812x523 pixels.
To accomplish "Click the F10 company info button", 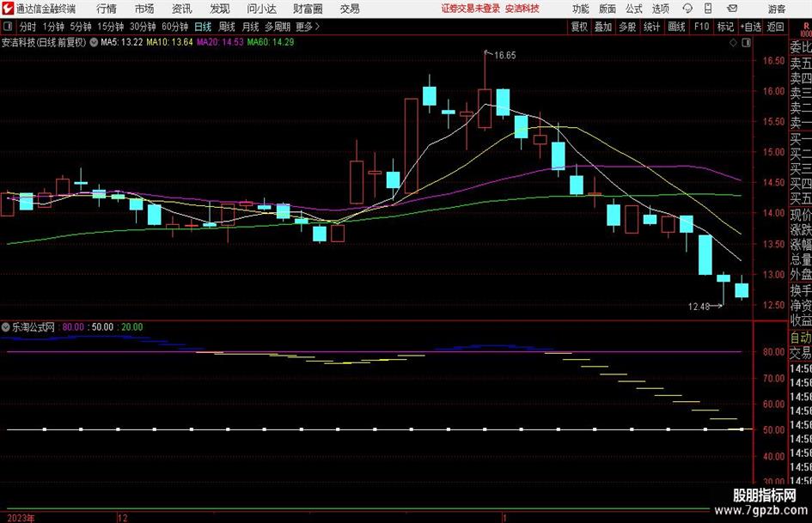I will (701, 27).
